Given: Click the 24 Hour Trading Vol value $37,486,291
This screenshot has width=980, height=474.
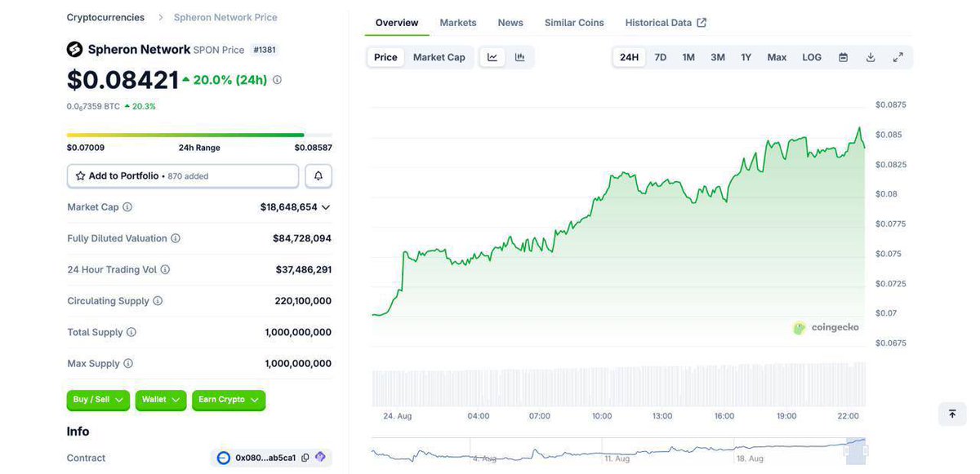Looking at the screenshot, I should pyautogui.click(x=304, y=269).
